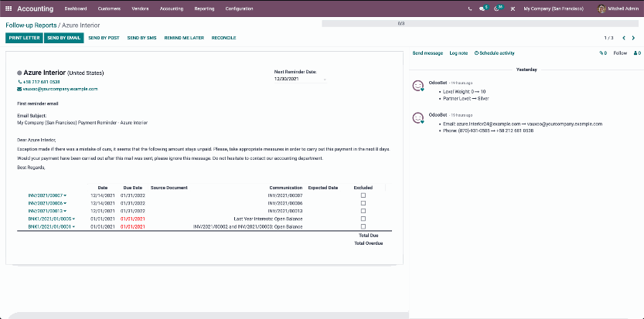Exclude invoice INV/2021/00007 using its checkbox

pos(363,195)
